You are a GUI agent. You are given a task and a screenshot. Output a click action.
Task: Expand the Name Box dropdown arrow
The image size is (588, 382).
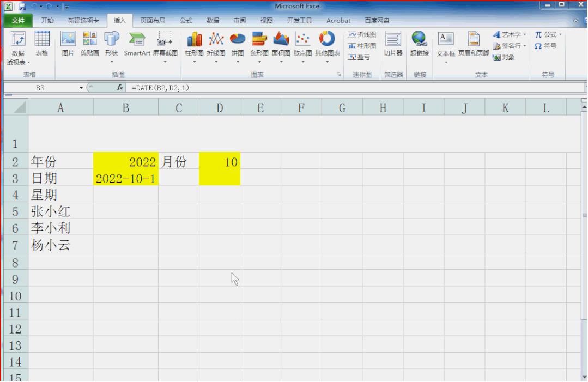click(81, 88)
